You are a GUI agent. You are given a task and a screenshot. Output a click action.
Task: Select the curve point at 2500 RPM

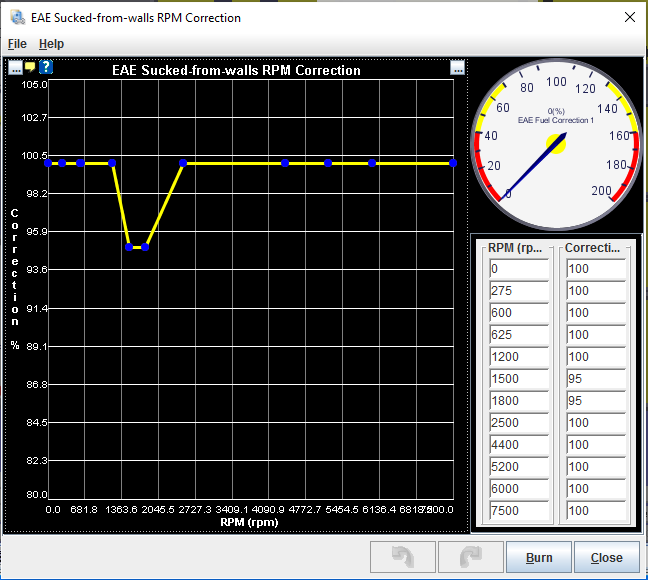184,162
